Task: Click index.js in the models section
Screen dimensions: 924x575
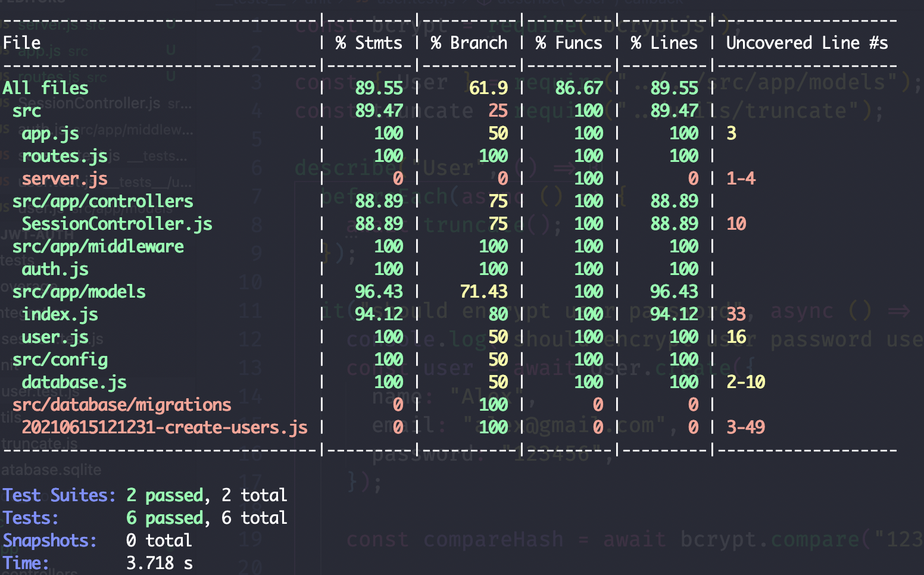Action: click(x=61, y=314)
